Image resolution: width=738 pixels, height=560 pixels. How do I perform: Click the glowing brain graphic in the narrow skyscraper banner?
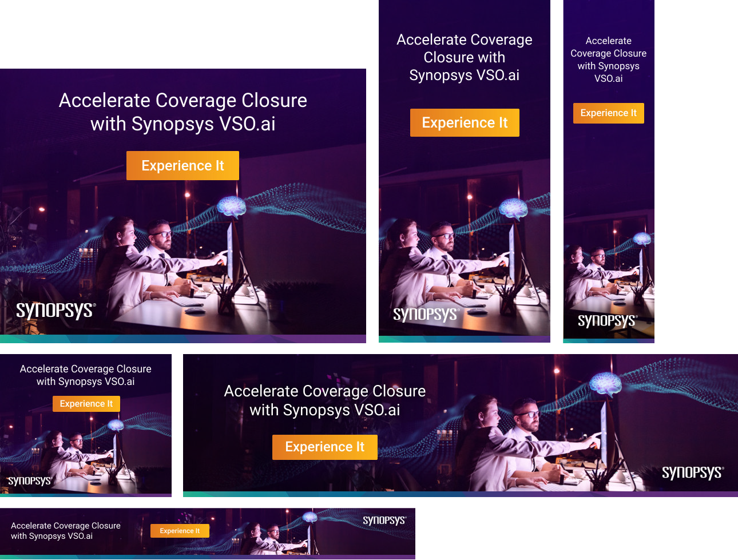pyautogui.click(x=642, y=238)
